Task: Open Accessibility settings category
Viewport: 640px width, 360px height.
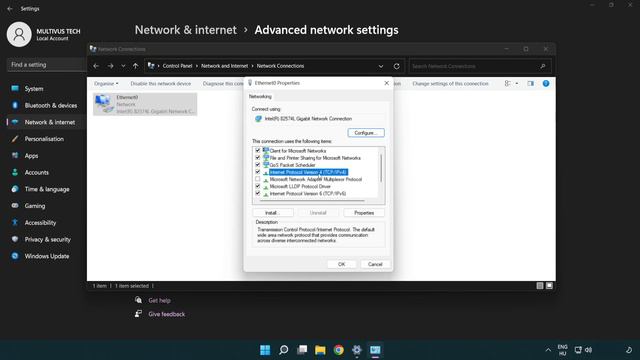Action: (40, 222)
